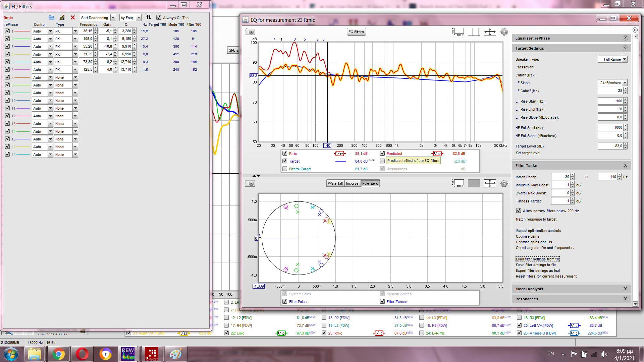Image resolution: width=644 pixels, height=362 pixels.
Task: Open red grid app in taskbar
Action: click(x=152, y=354)
